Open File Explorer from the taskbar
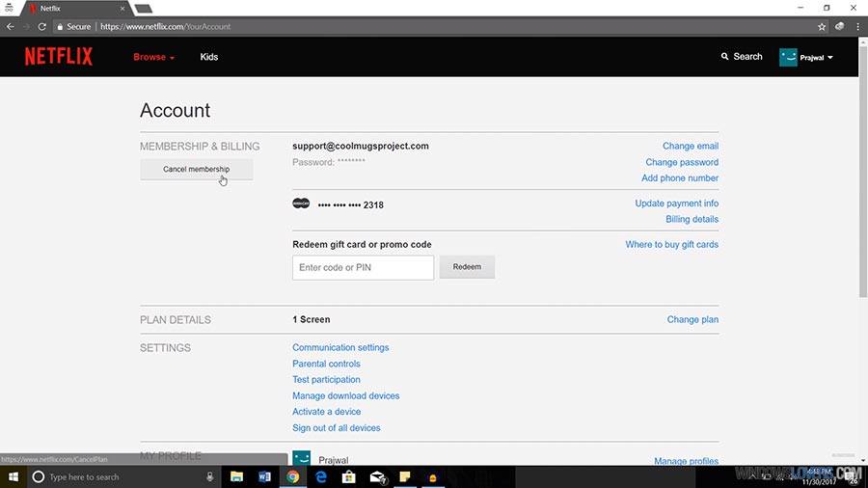Screen dimensions: 868x488 click(x=237, y=476)
